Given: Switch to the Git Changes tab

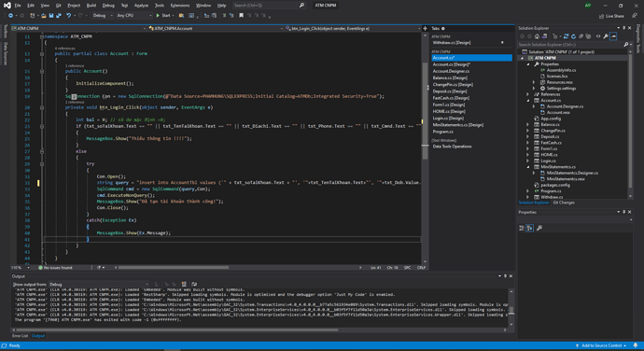Looking at the screenshot, I should (x=564, y=203).
